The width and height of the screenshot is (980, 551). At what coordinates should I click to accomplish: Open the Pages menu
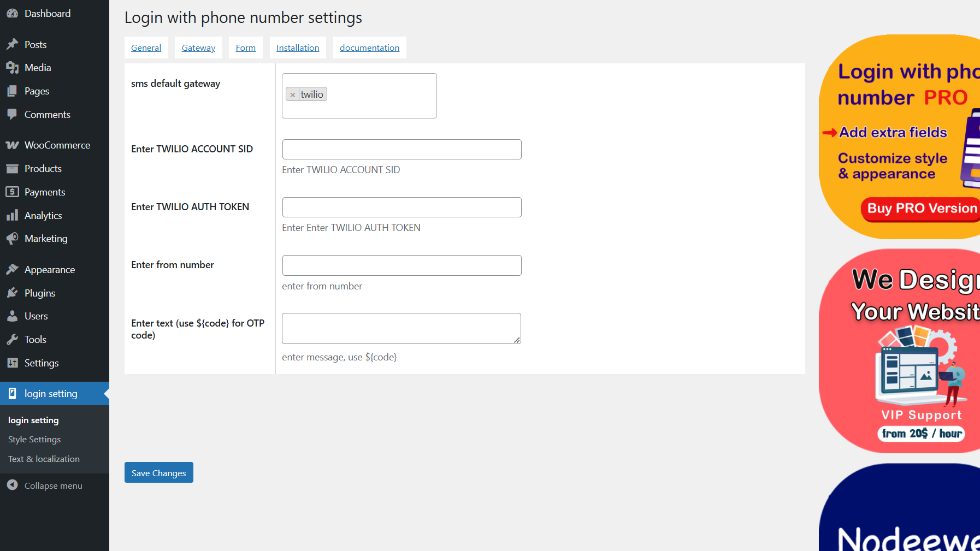[55, 91]
